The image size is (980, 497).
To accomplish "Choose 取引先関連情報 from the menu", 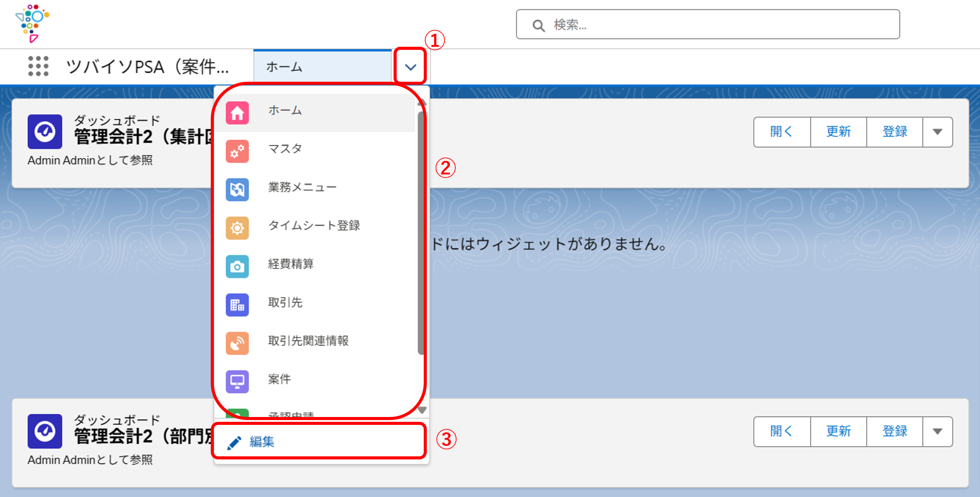I will click(x=315, y=343).
